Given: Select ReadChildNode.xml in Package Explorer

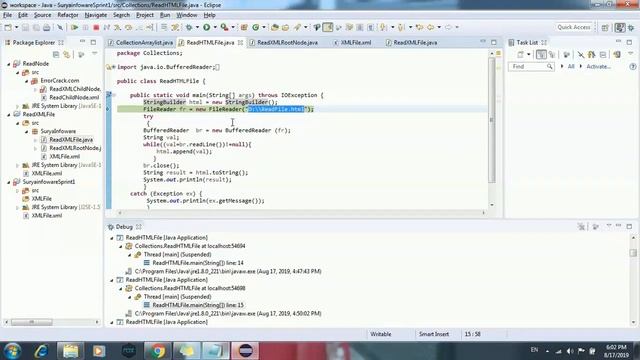Looking at the screenshot, I should click(74, 98).
